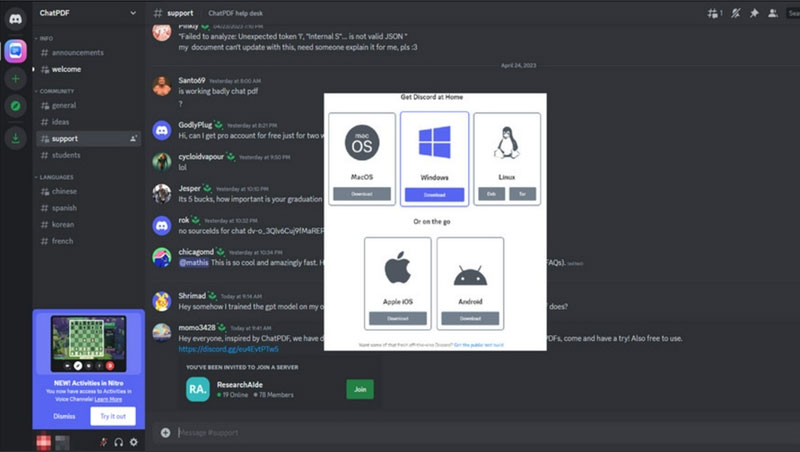Toggle microphone mute in the user panel
This screenshot has width=800, height=452.
(x=103, y=441)
